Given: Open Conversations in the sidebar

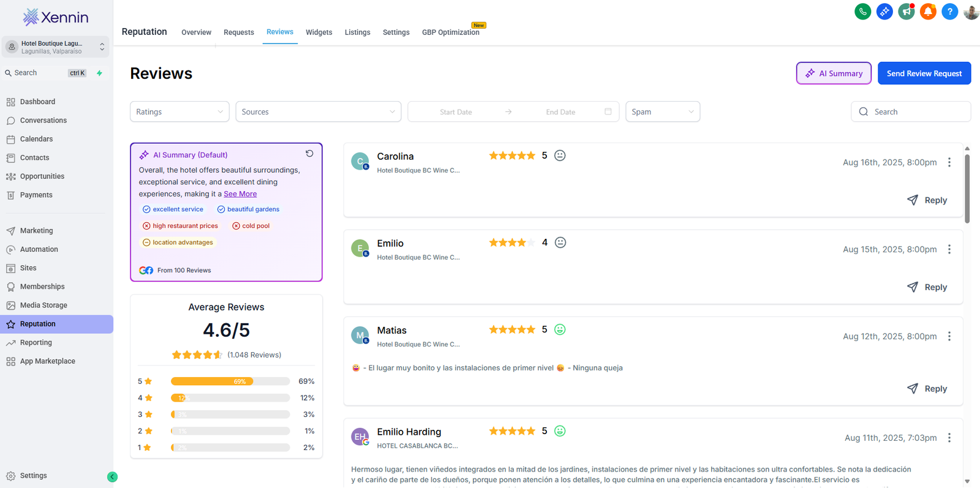Looking at the screenshot, I should (43, 121).
